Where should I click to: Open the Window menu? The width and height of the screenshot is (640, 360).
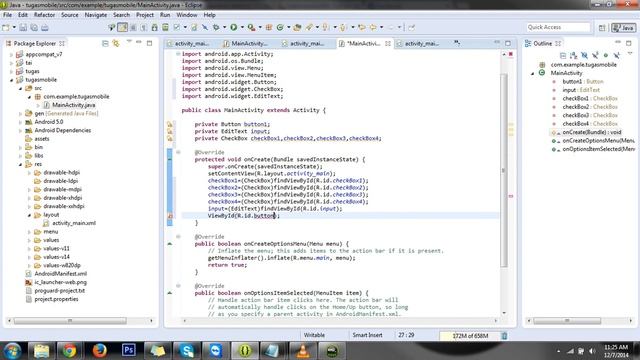click(187, 15)
